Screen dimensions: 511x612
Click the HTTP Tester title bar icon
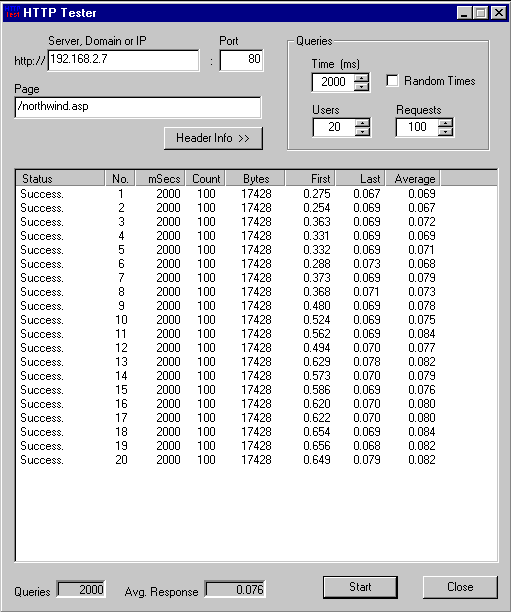(x=13, y=12)
